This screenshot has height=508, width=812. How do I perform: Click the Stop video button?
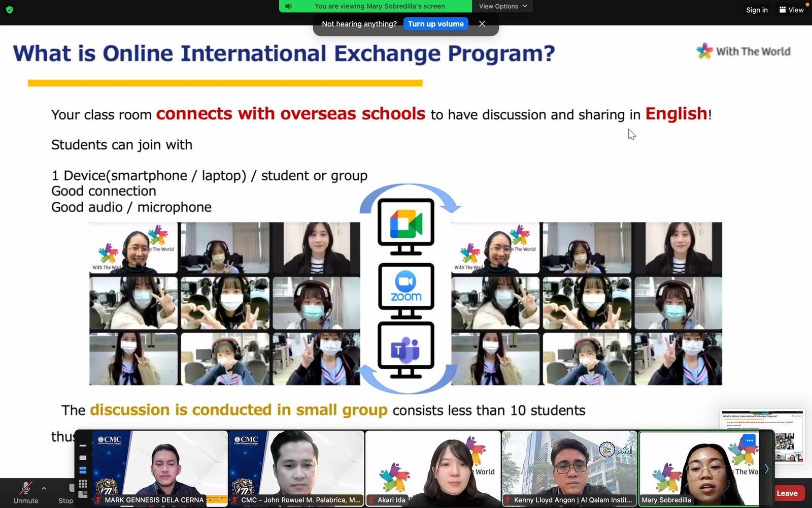tap(66, 493)
